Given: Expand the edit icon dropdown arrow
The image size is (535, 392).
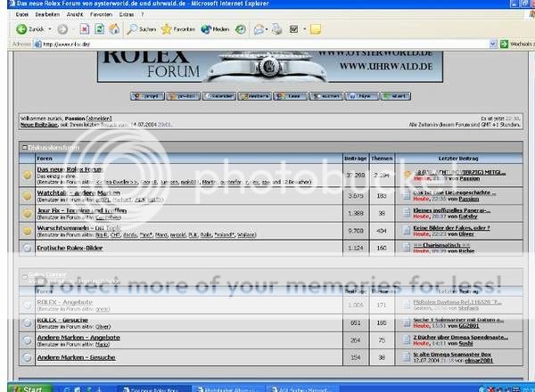Looking at the screenshot, I should coord(305,29).
